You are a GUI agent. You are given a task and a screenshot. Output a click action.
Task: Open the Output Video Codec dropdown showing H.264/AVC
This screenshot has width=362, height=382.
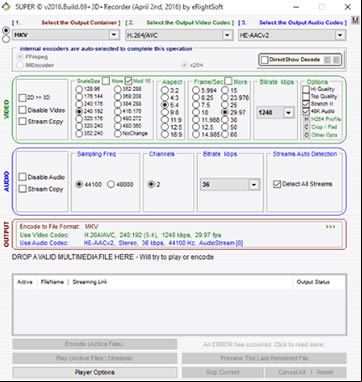[179, 35]
